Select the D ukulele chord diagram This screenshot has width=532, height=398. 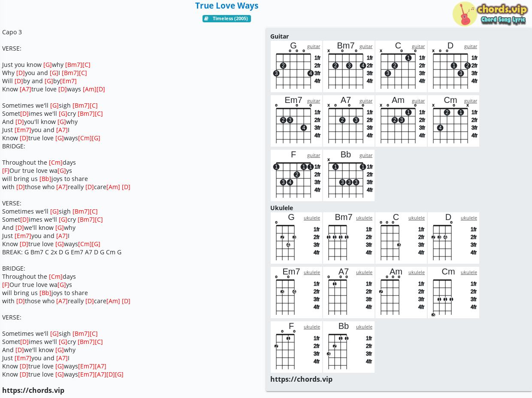click(x=453, y=238)
